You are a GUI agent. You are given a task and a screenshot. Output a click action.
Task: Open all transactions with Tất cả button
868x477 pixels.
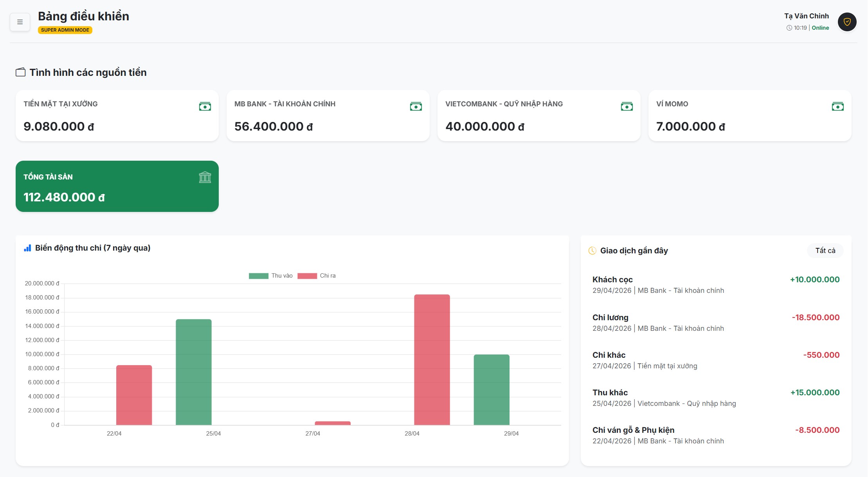pyautogui.click(x=825, y=251)
